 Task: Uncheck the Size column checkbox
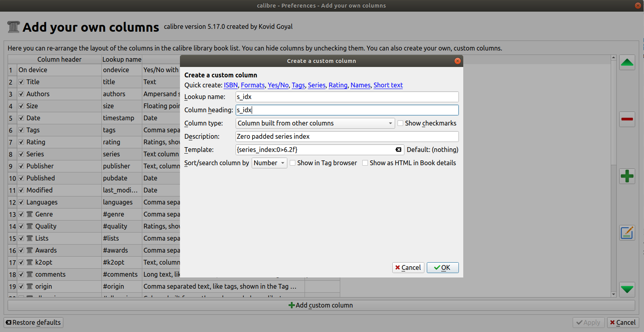(x=21, y=106)
